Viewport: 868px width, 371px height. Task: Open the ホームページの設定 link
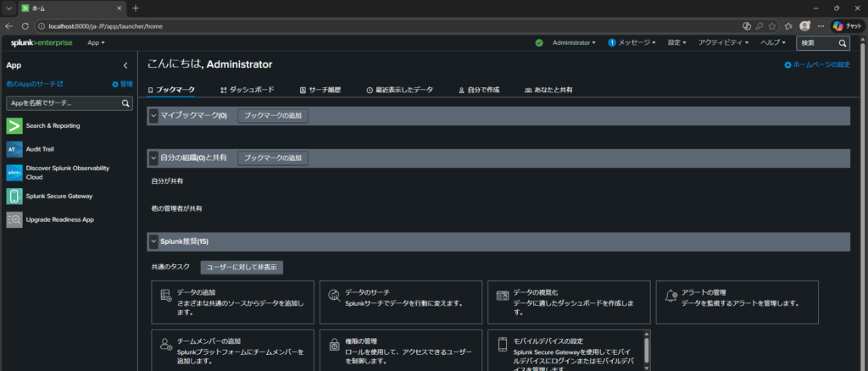point(816,65)
